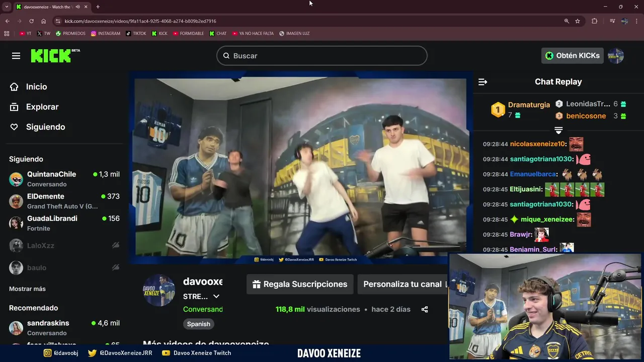Click the main video player area

301,167
